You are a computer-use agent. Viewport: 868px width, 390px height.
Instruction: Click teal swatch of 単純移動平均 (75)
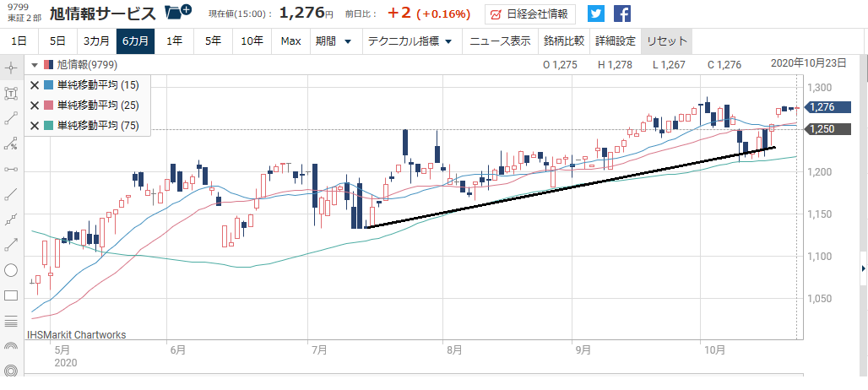[x=48, y=126]
